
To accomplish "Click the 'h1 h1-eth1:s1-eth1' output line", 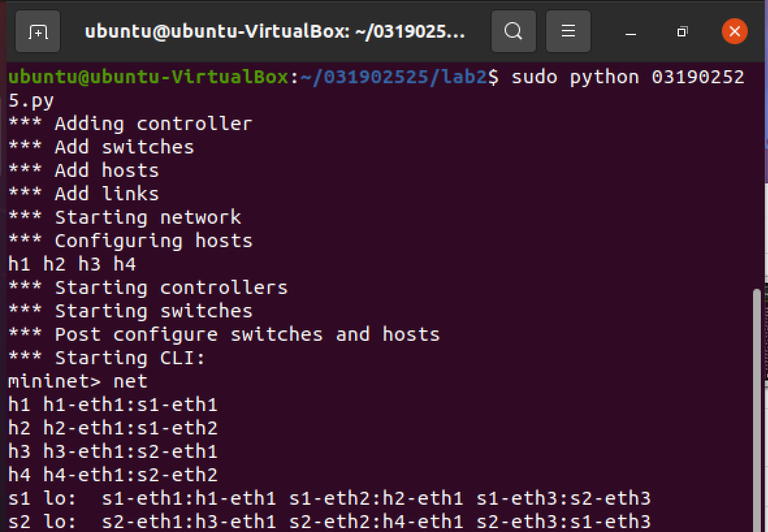I will (x=113, y=405).
